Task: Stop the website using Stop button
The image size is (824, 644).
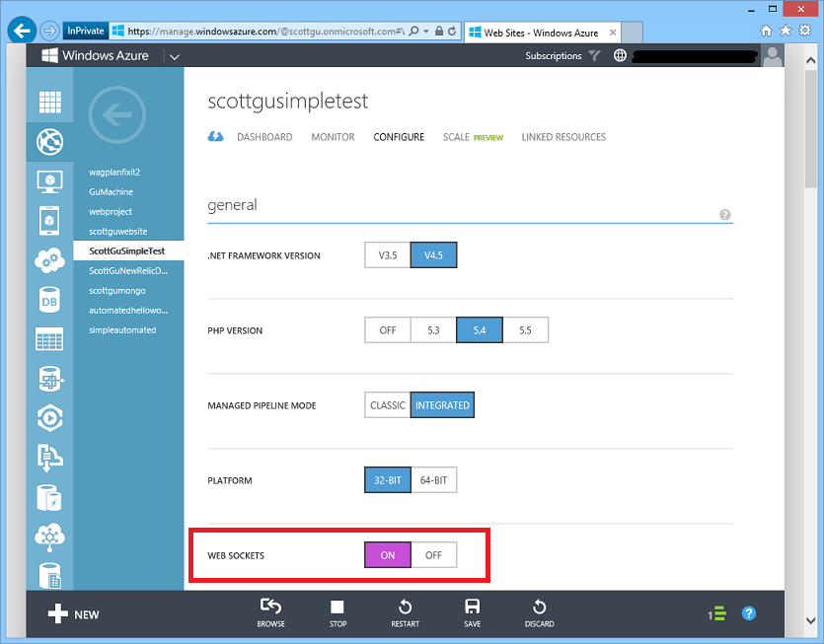Action: point(337,612)
